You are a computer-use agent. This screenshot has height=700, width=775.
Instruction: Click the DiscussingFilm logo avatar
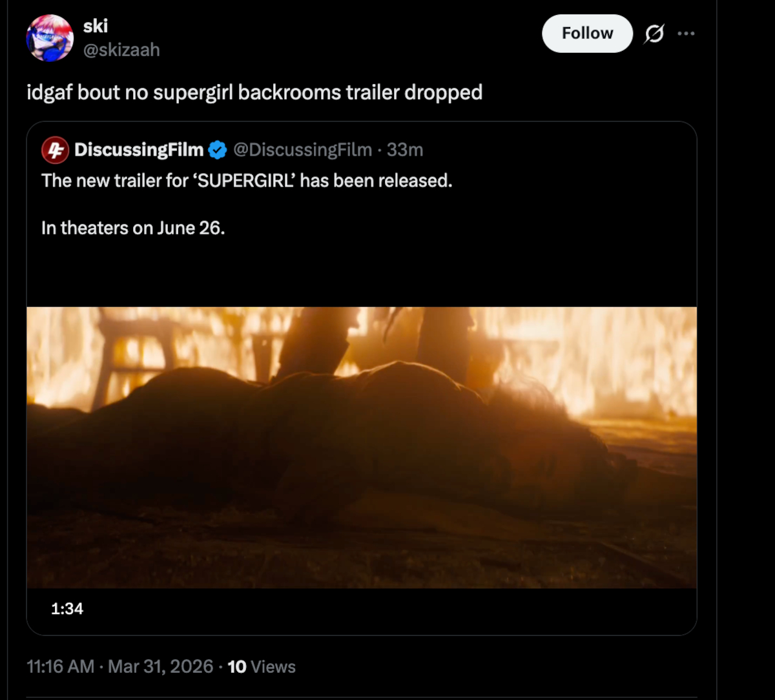(55, 150)
